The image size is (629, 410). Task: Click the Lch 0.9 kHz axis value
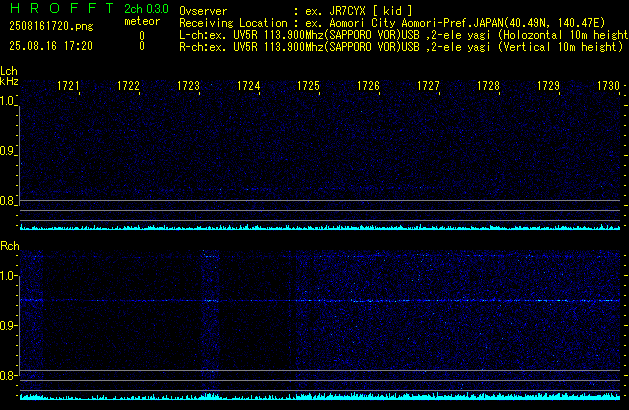[7, 151]
